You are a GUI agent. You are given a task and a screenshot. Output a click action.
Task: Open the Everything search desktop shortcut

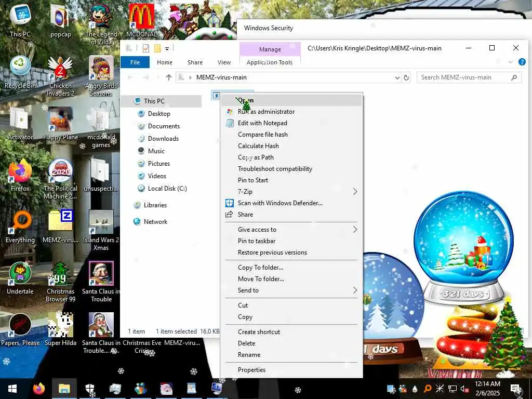click(20, 227)
